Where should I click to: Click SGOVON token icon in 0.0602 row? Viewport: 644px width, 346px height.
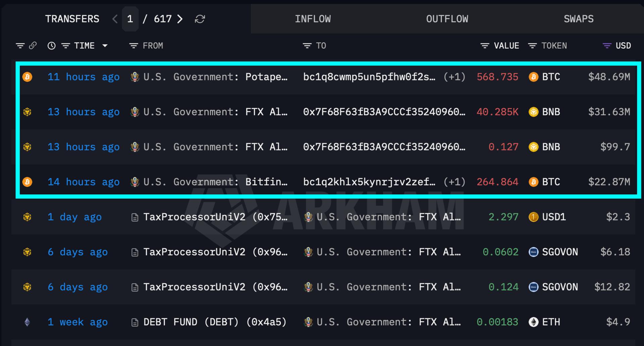[x=533, y=252]
